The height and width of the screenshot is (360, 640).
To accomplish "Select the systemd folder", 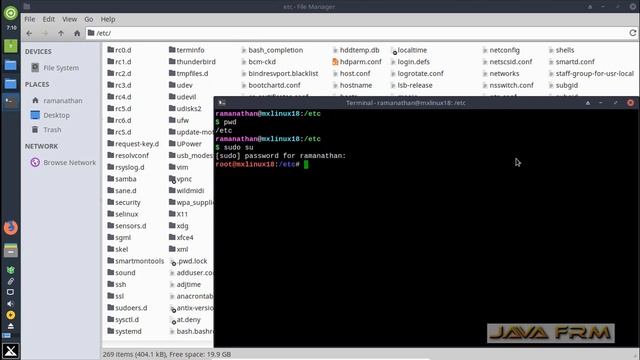I will click(124, 331).
